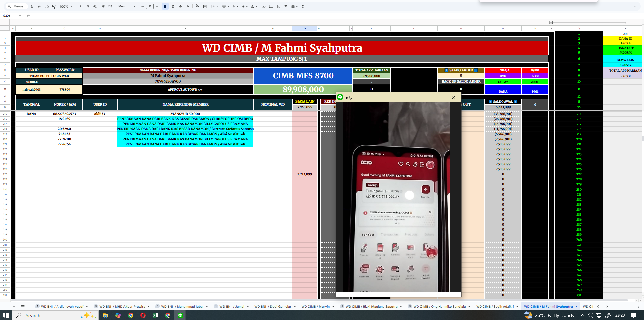Click the Name box showing G206
The image size is (644, 320).
click(12, 16)
